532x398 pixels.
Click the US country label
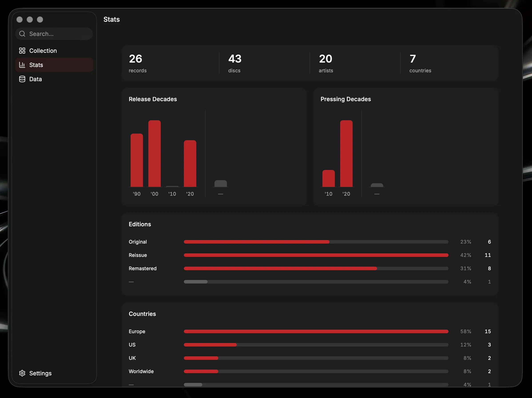(x=132, y=345)
